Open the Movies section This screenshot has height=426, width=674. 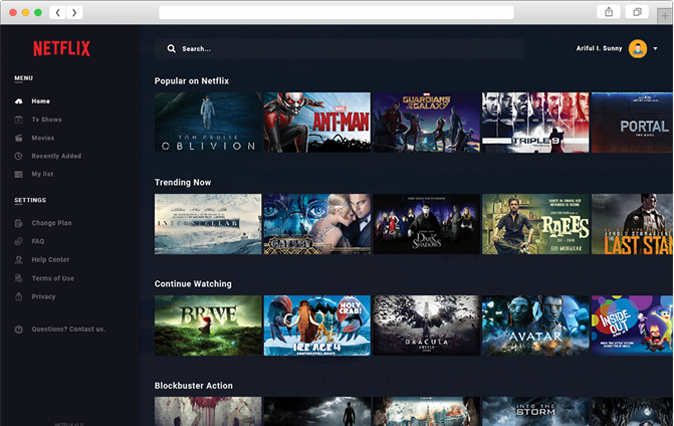[x=43, y=138]
